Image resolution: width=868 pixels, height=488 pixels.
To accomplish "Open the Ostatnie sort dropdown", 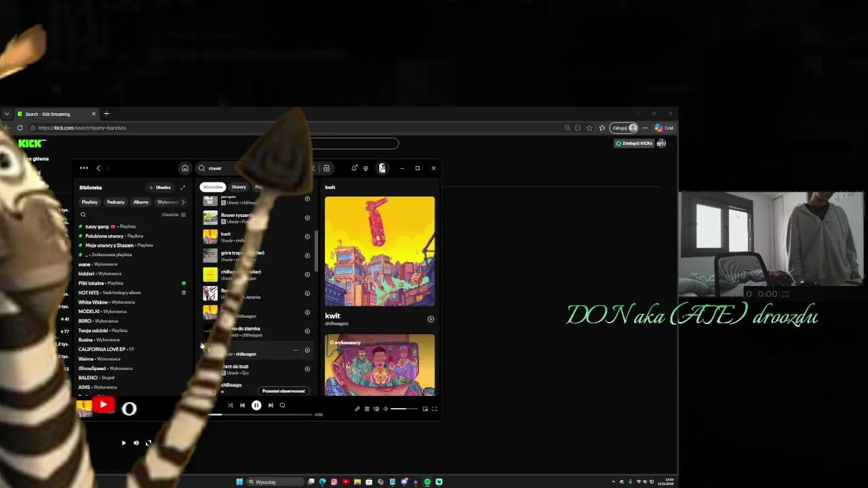I will click(x=174, y=215).
